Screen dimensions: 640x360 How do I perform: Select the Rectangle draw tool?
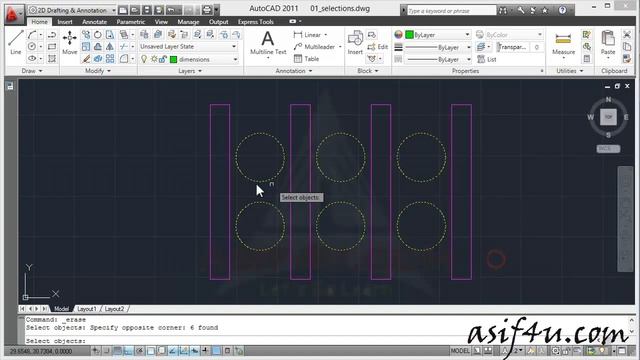click(52, 47)
